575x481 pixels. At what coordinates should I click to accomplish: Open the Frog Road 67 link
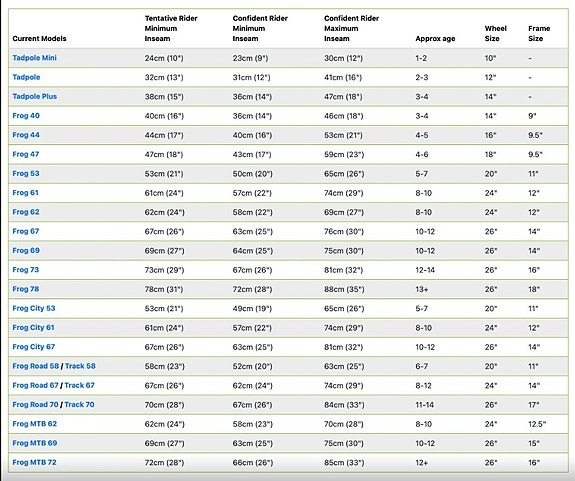coord(35,385)
